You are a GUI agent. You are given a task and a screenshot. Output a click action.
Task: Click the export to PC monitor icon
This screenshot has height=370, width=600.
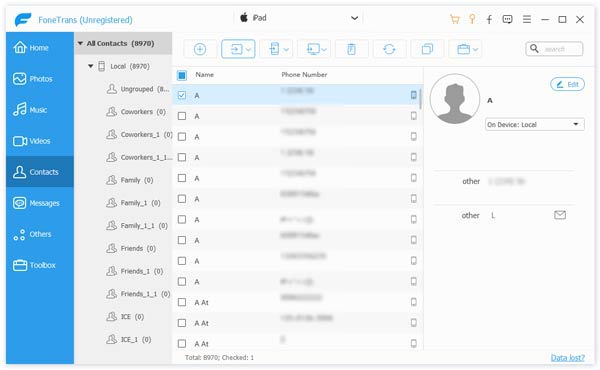[x=313, y=49]
